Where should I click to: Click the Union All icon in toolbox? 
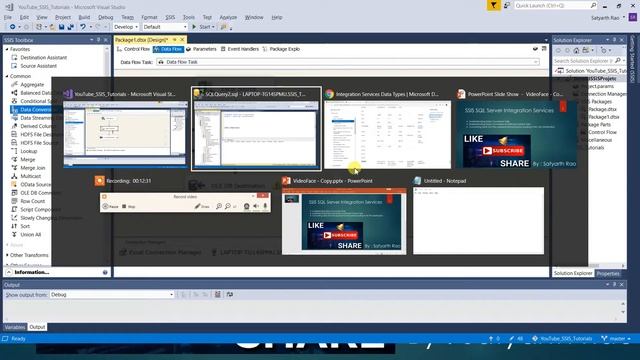tap(14, 235)
